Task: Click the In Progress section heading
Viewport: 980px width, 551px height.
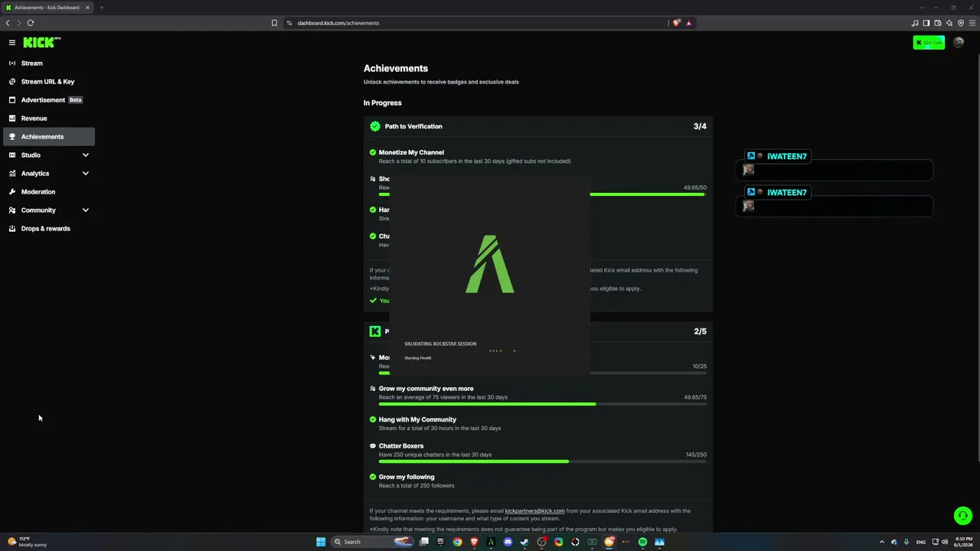Action: (382, 103)
